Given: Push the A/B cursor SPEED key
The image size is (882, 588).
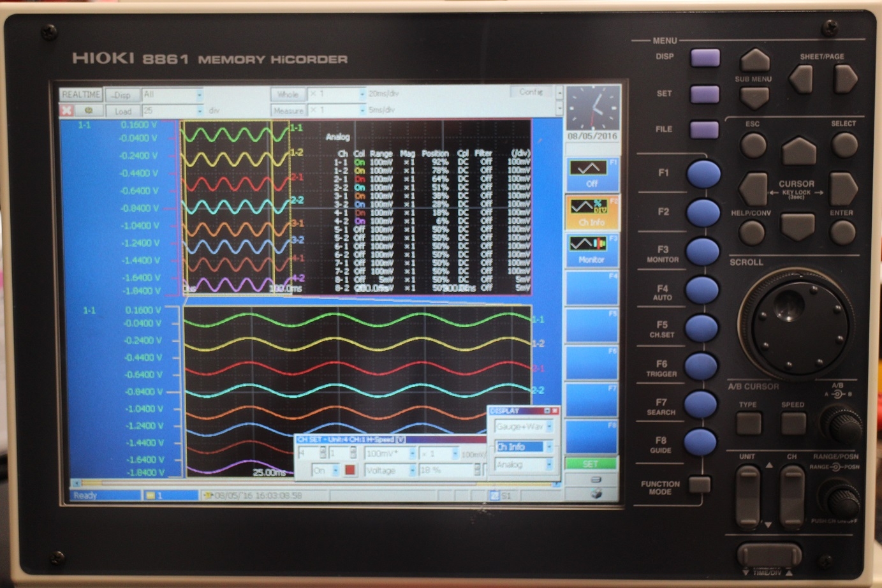Looking at the screenshot, I should 793,423.
